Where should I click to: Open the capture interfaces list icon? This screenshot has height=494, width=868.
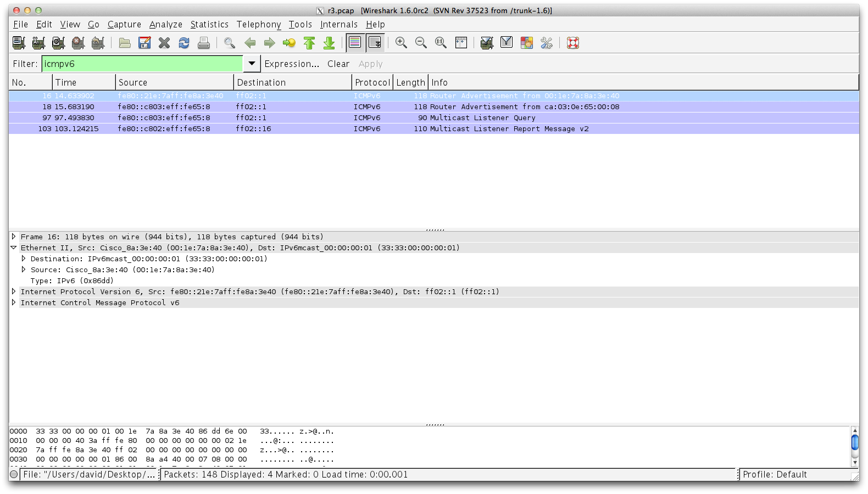point(19,43)
